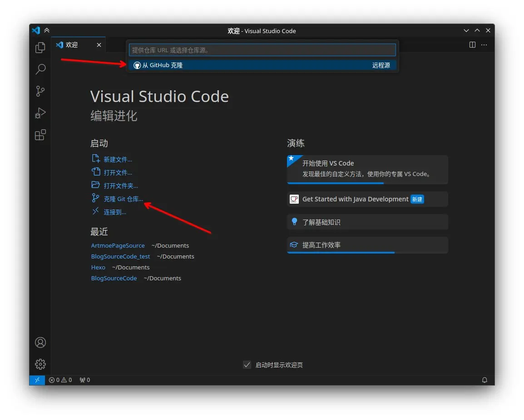
Task: Click the git branch icon beside 克隆 Git 仓库
Action: pos(95,198)
